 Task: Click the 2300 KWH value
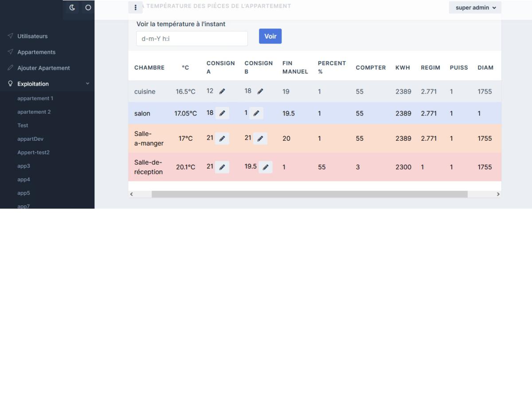403,167
